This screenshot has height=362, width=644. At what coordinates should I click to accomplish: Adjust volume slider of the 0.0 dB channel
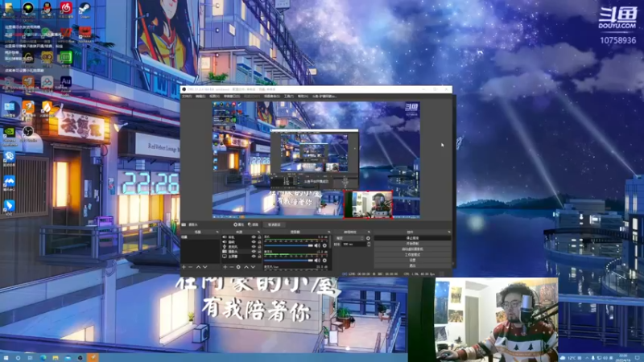[289, 245]
